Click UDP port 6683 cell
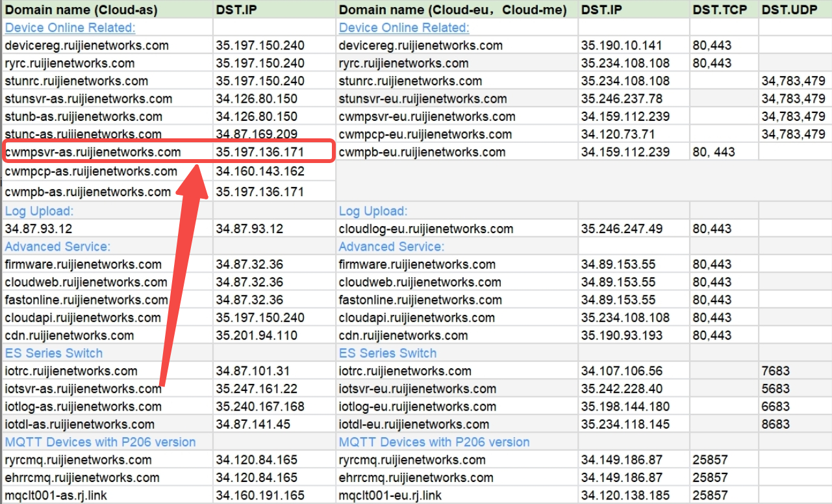The image size is (832, 504). (x=795, y=407)
